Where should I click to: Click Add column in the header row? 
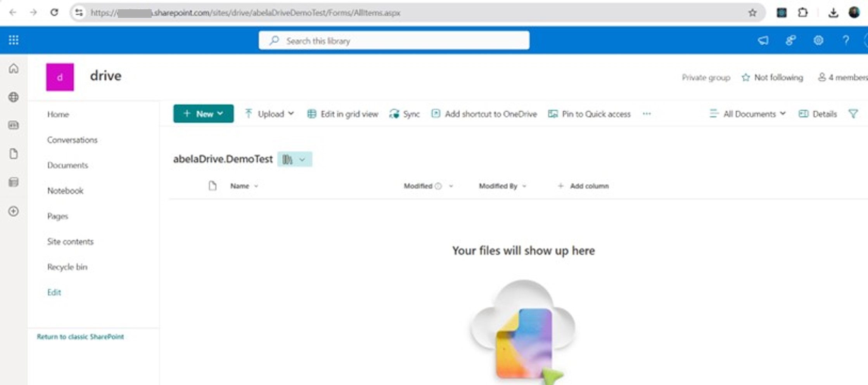[583, 186]
